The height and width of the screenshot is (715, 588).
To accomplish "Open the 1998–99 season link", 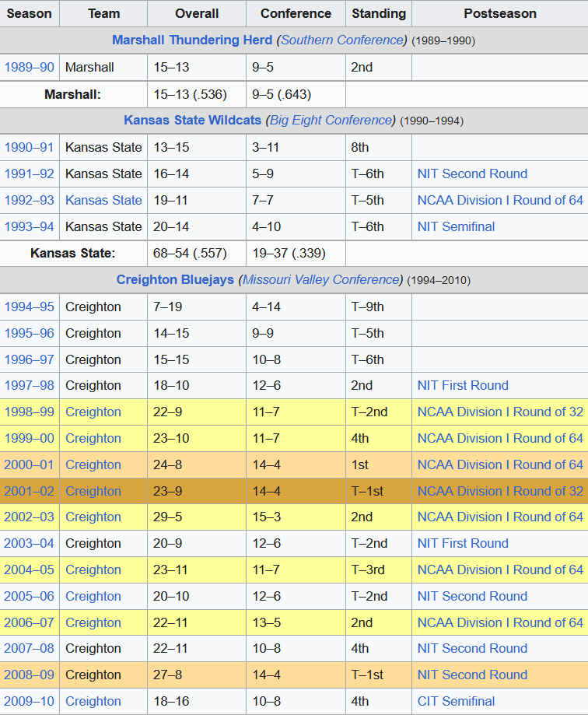I will [x=30, y=412].
